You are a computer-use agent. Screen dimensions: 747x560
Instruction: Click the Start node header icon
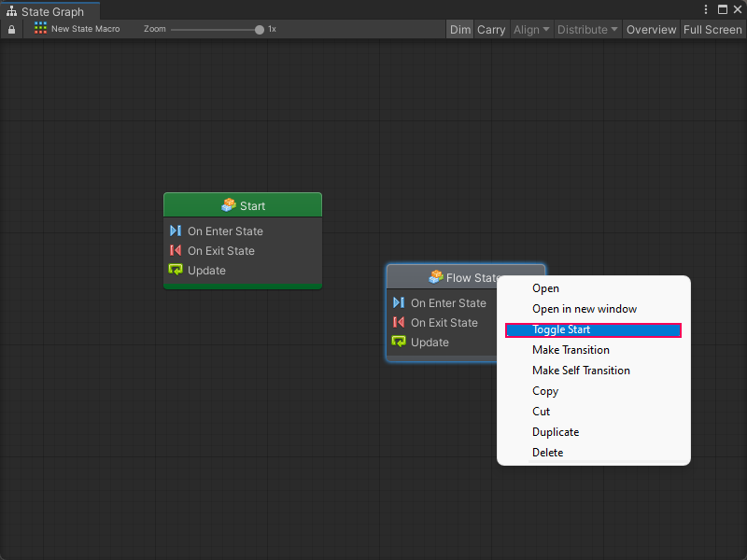(229, 205)
